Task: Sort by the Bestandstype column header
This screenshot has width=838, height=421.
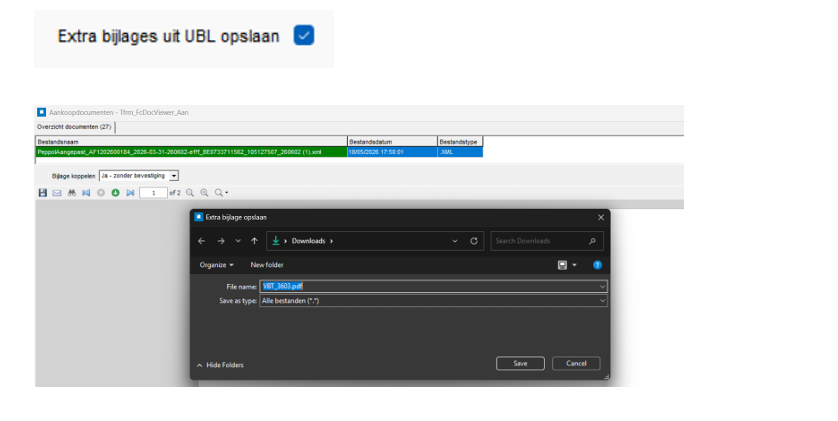Action: pos(460,142)
